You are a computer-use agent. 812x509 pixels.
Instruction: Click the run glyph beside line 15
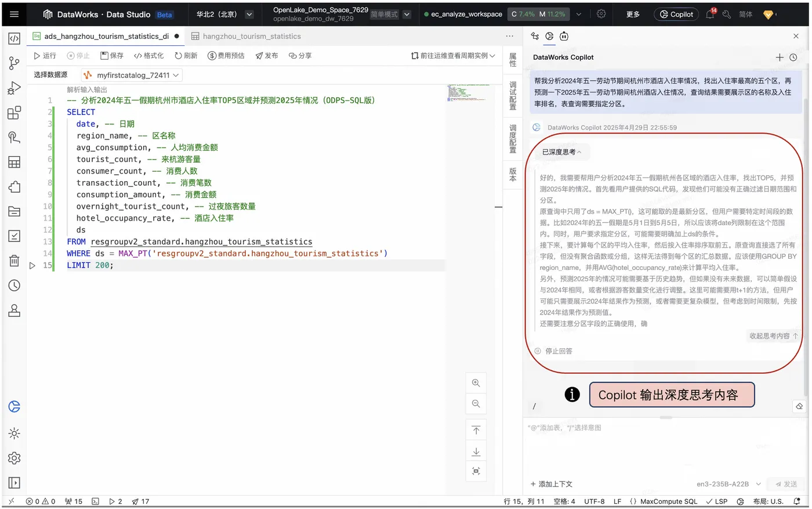[x=32, y=266]
